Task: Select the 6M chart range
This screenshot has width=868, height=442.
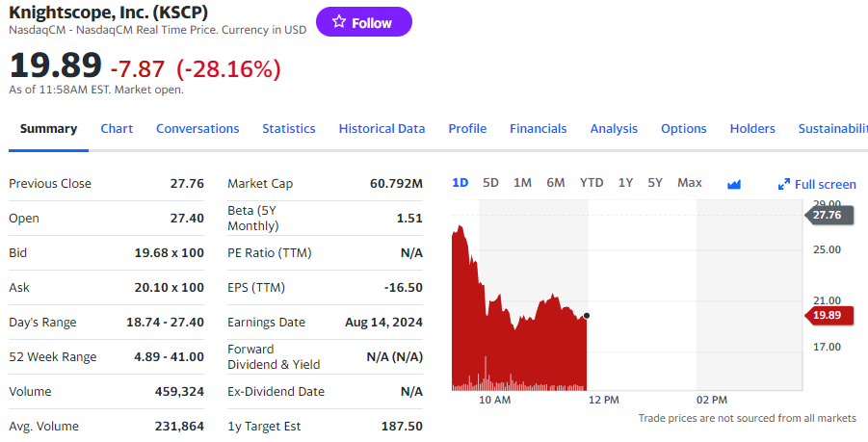Action: (555, 183)
